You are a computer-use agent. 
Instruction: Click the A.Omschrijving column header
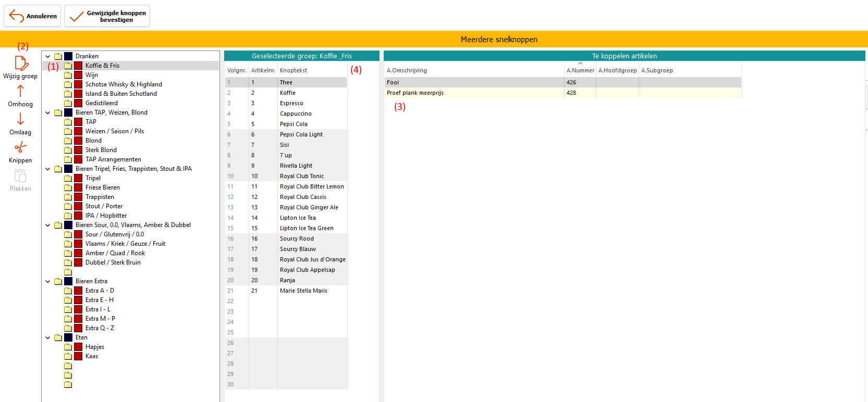pos(407,70)
